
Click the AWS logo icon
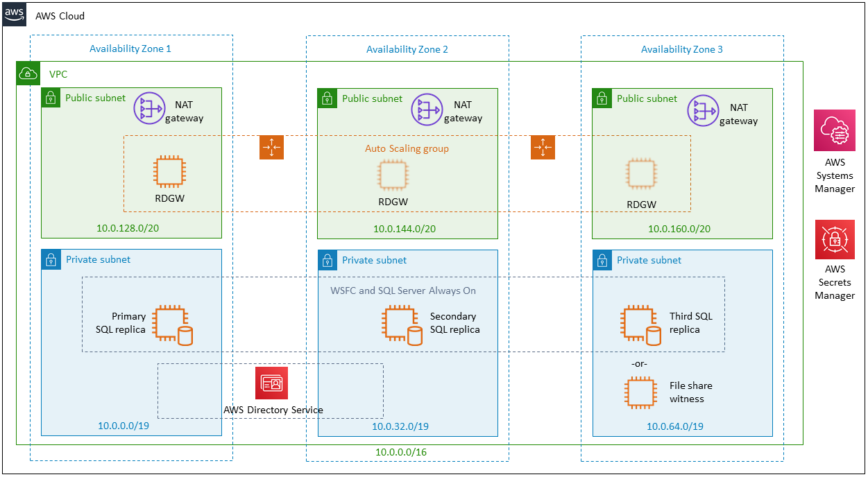(x=14, y=14)
